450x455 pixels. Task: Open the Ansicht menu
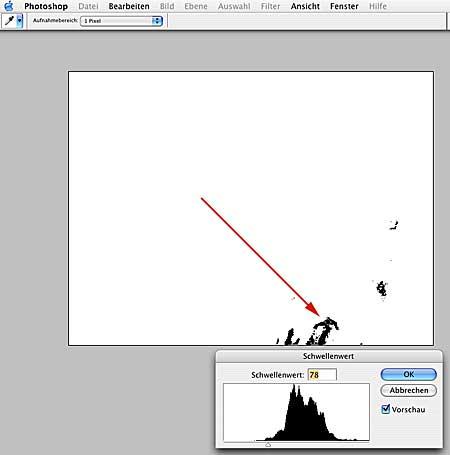[305, 6]
